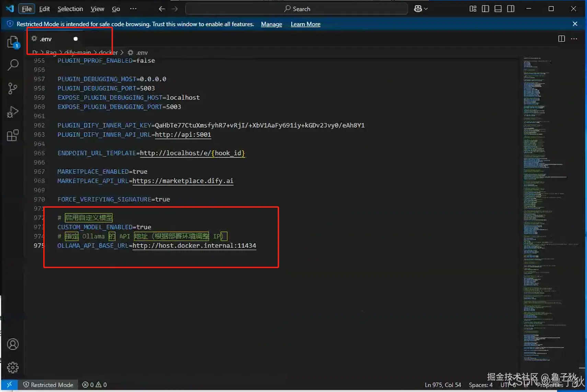Open the docker breadcrumb dropdown
The image size is (587, 392).
coord(108,53)
